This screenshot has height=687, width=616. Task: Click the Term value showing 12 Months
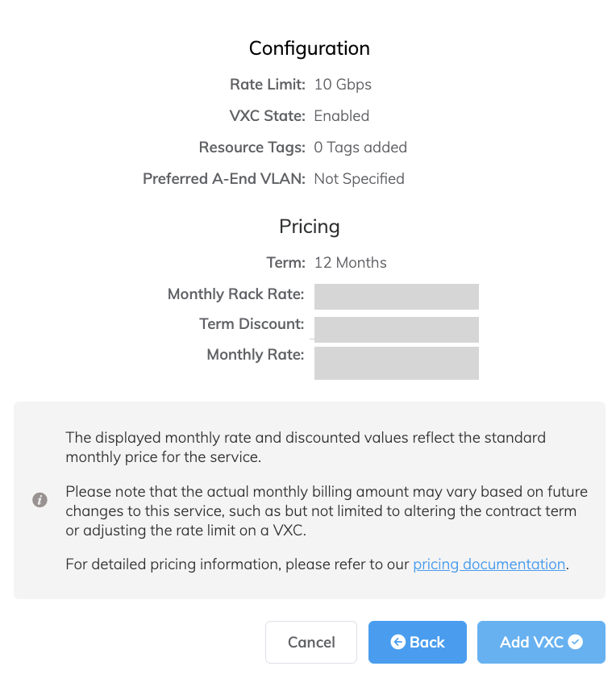350,262
